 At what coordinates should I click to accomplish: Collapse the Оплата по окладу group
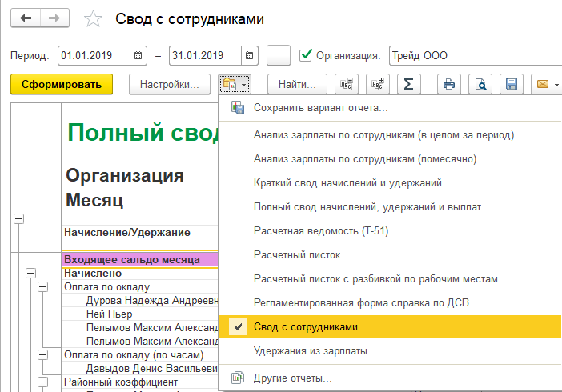click(44, 286)
